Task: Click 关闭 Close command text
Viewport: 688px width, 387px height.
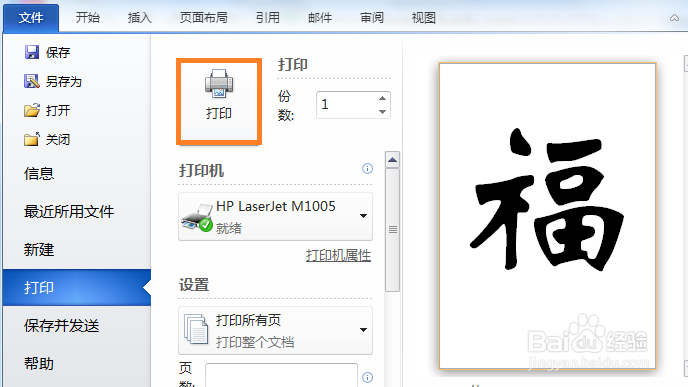Action: tap(58, 140)
